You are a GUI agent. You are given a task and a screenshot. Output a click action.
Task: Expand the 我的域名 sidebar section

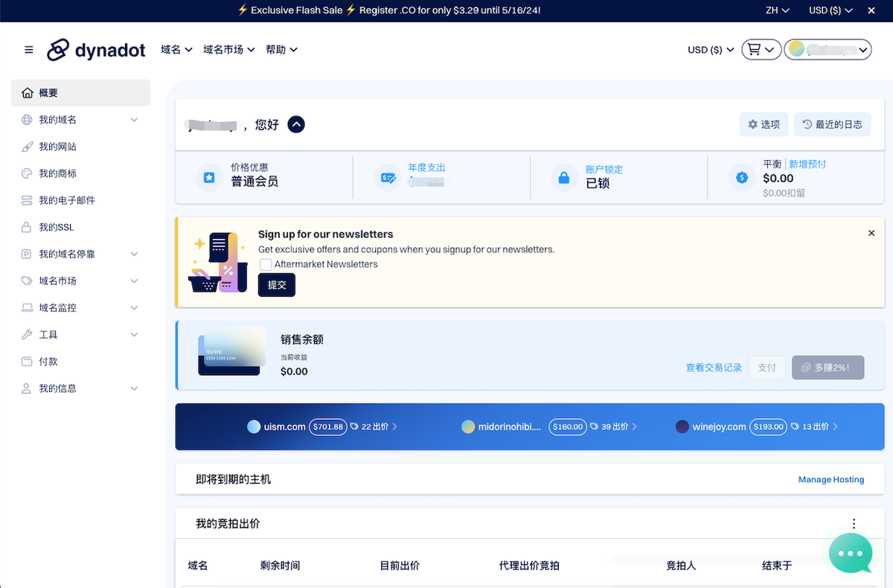pyautogui.click(x=134, y=120)
